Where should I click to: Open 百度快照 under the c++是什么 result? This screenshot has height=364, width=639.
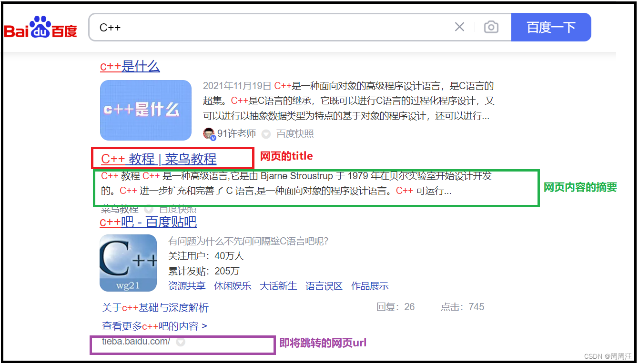tap(295, 134)
